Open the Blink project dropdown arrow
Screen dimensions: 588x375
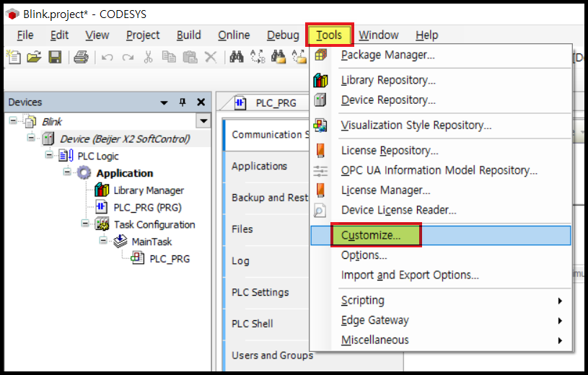click(x=203, y=121)
